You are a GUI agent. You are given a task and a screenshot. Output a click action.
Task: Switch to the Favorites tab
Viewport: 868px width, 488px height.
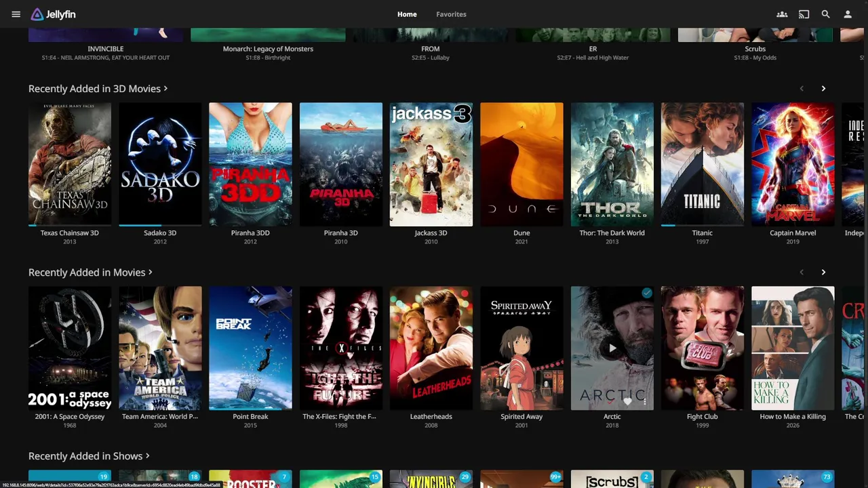(451, 14)
